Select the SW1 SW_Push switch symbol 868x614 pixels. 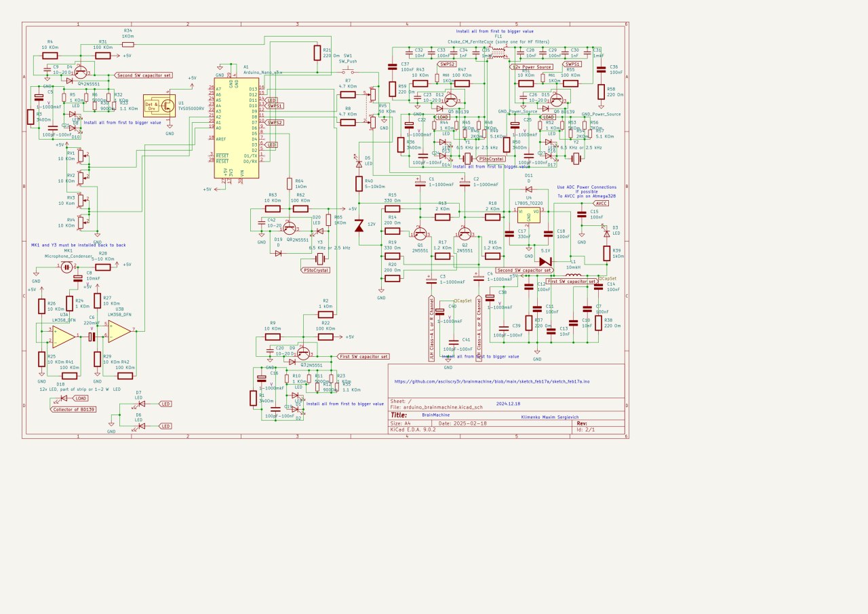(x=347, y=70)
